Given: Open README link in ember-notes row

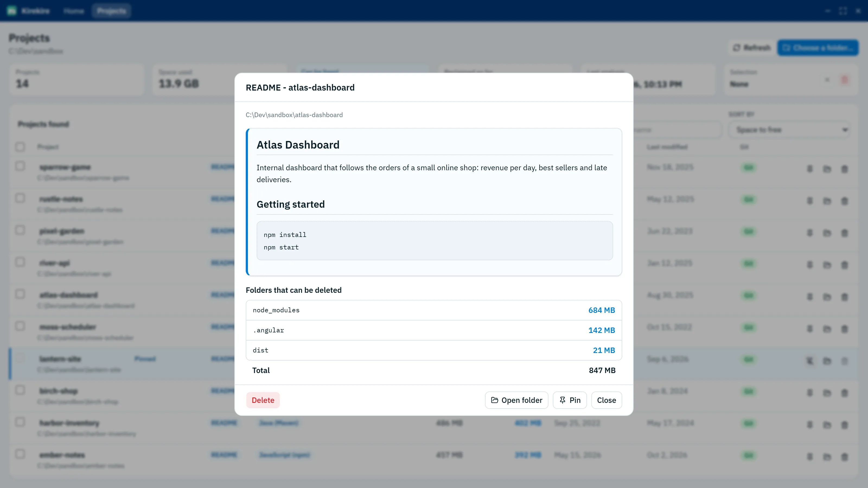Looking at the screenshot, I should click(224, 455).
